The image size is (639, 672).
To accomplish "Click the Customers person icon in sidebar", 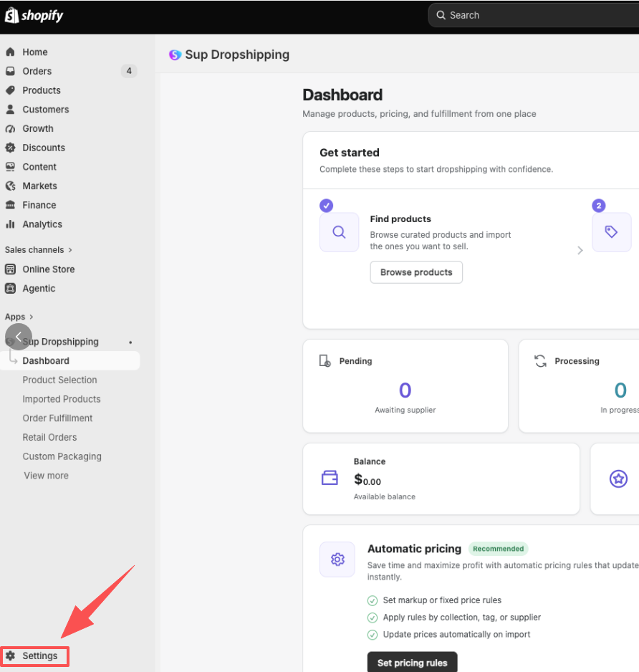I will [x=10, y=110].
